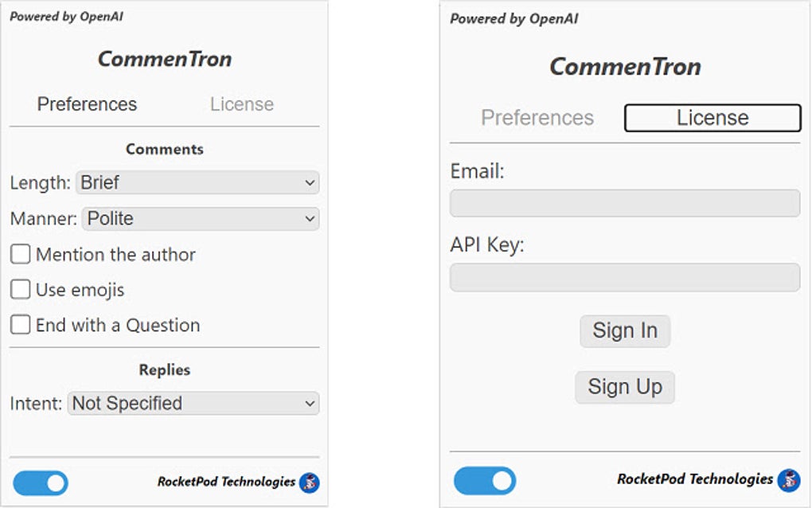The height and width of the screenshot is (508, 812).
Task: Click the Email input field
Action: (624, 203)
